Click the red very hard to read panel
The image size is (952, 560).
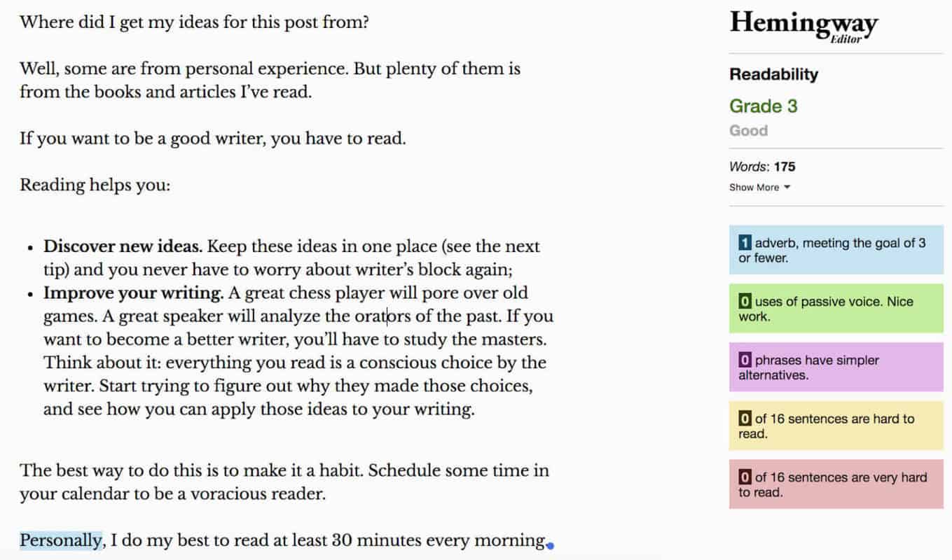click(x=836, y=484)
